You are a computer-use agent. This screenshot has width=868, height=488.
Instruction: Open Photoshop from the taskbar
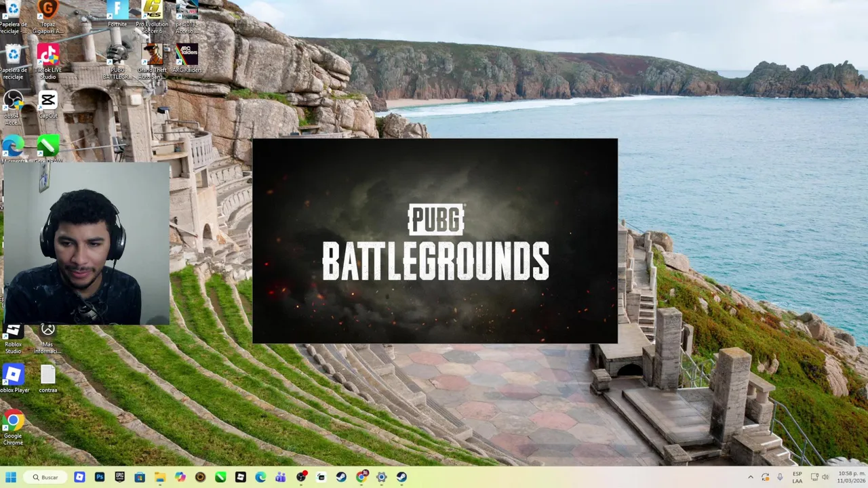tap(100, 477)
